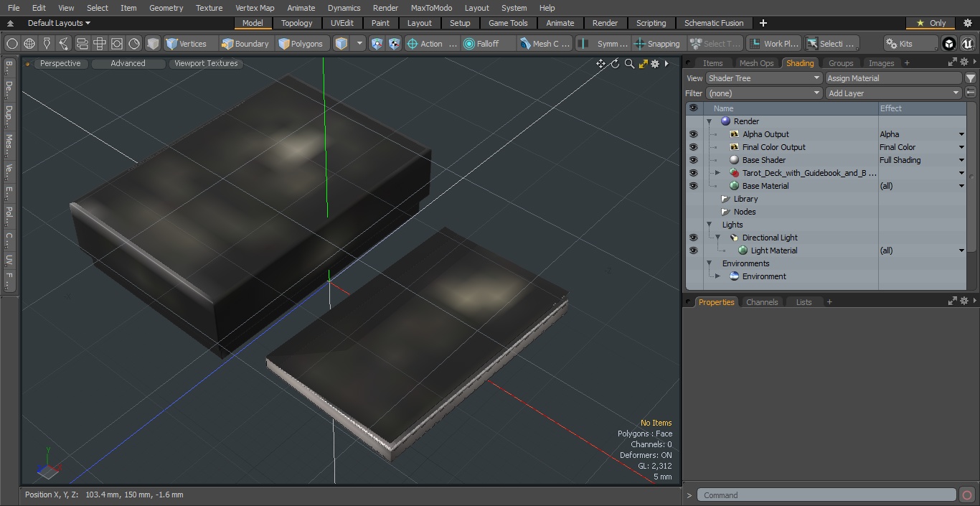Expand the Environment tree item
Screen dimensions: 980x506
[717, 276]
